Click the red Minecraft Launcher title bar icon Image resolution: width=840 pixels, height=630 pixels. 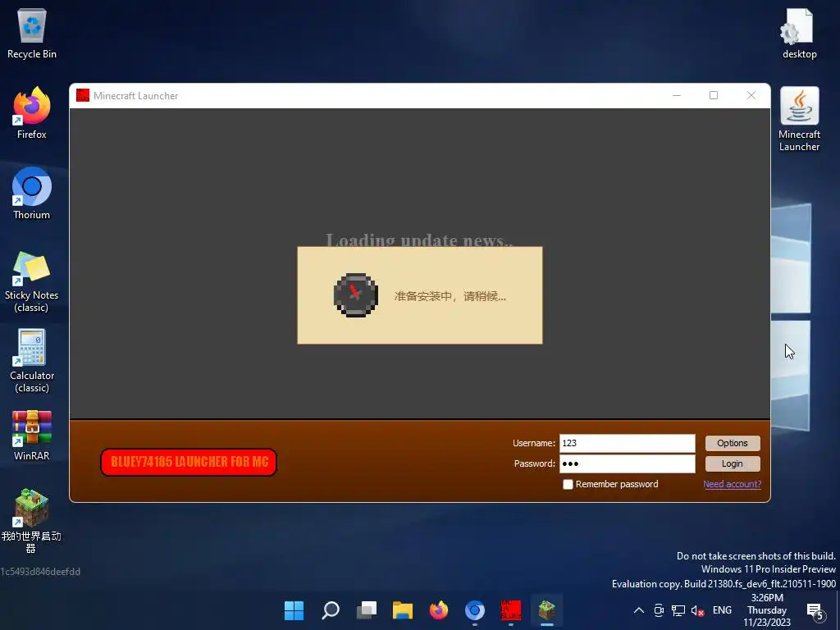[x=83, y=95]
